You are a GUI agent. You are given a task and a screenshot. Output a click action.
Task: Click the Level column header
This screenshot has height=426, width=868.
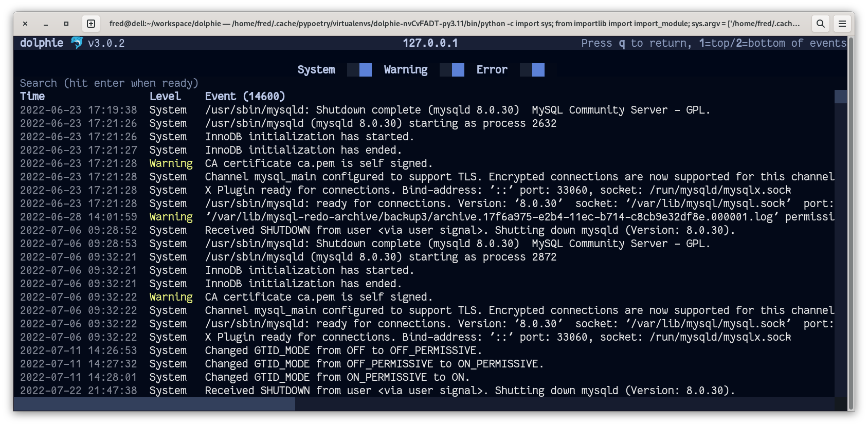point(165,97)
